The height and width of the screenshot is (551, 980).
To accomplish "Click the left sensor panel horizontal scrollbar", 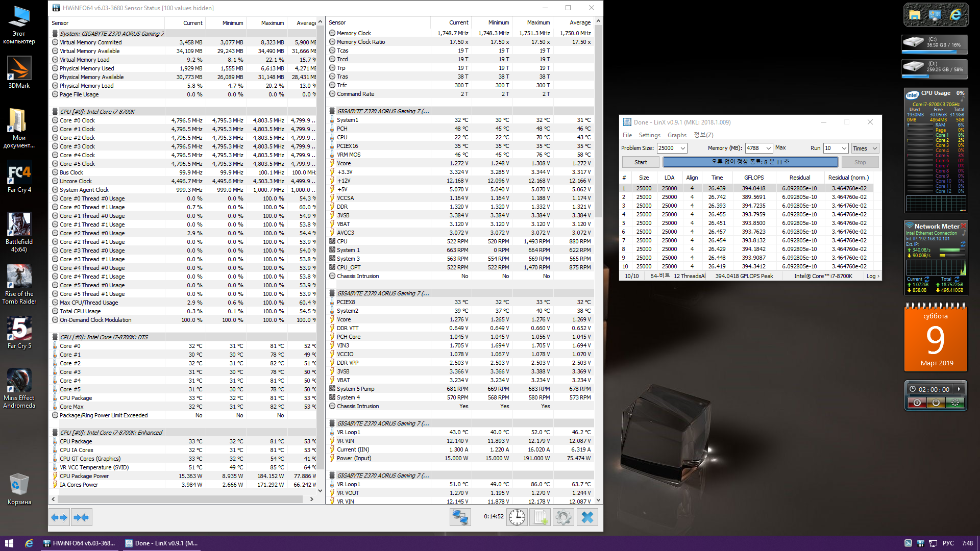I will [181, 499].
